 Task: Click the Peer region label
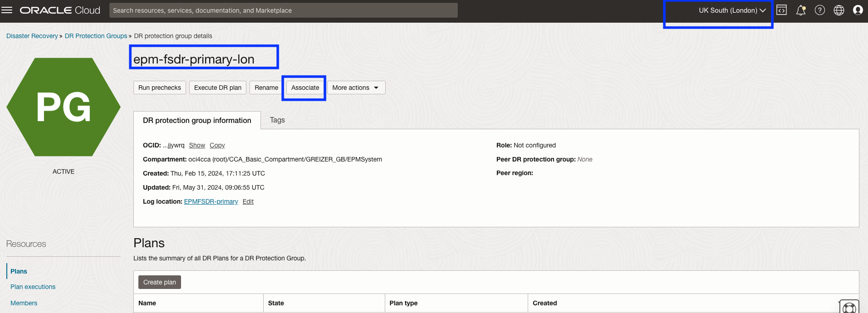[515, 173]
